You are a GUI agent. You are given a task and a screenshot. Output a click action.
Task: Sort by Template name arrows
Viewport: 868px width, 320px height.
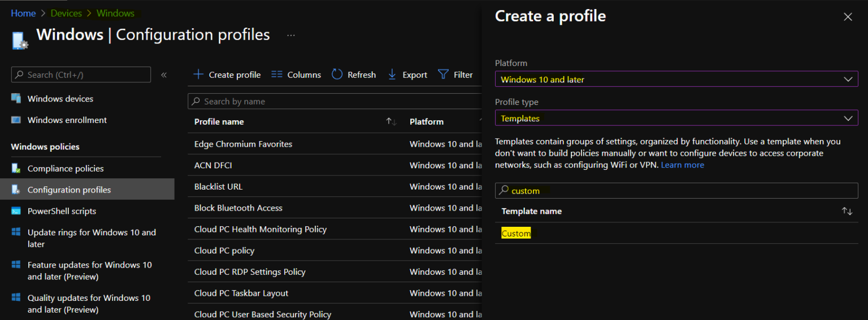click(847, 211)
